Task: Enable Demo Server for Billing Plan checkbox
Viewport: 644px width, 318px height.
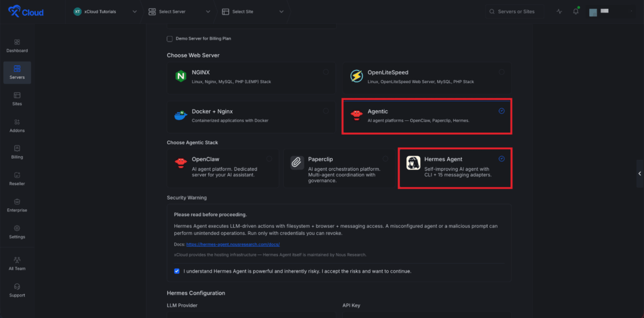Action: click(170, 38)
